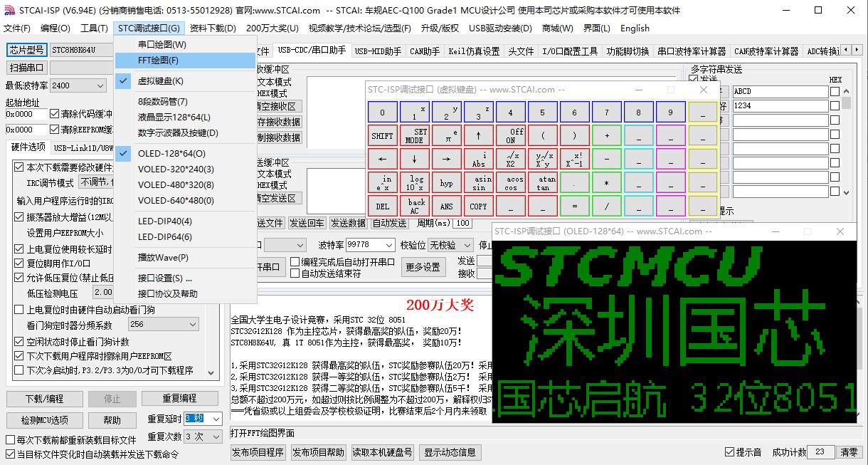Tap the down arrow key on virtual keyboard
868x465 pixels.
pyautogui.click(x=414, y=159)
